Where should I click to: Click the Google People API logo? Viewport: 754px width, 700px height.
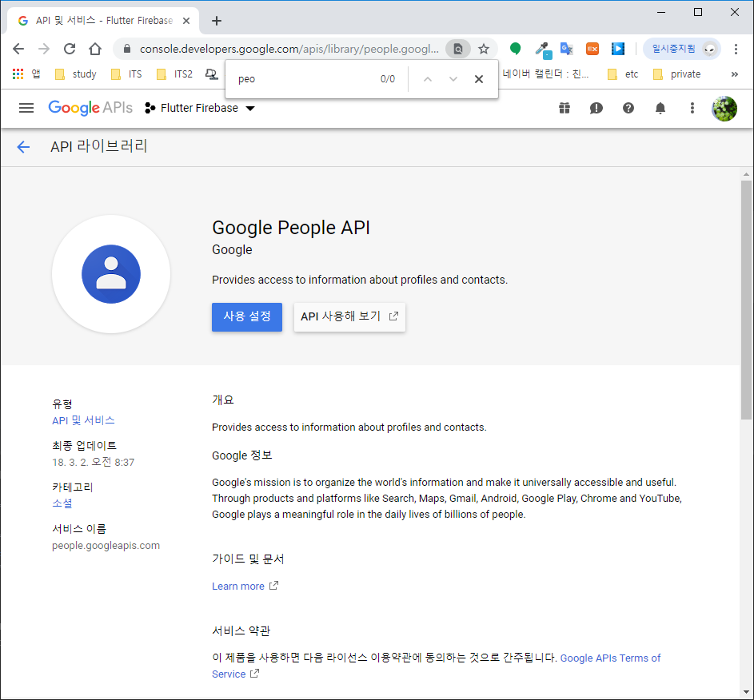(x=111, y=274)
